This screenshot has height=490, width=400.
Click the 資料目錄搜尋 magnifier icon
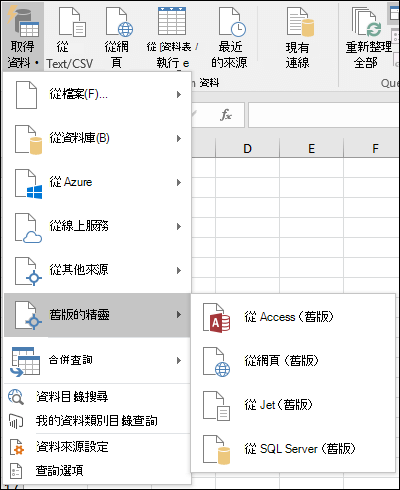16,397
